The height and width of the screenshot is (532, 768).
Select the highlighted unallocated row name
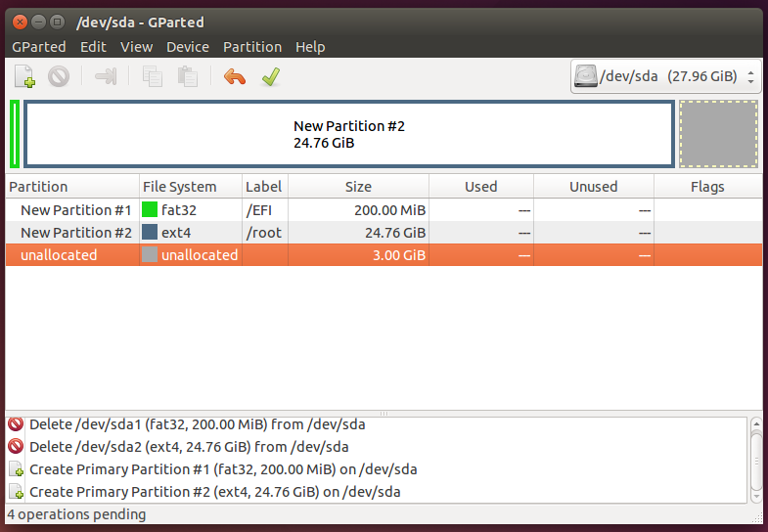click(x=59, y=255)
